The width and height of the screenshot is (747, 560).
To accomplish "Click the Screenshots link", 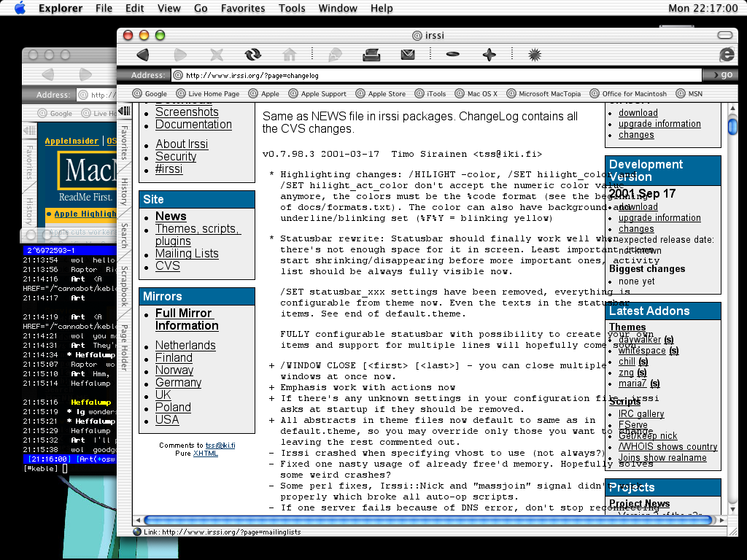I will (x=187, y=112).
